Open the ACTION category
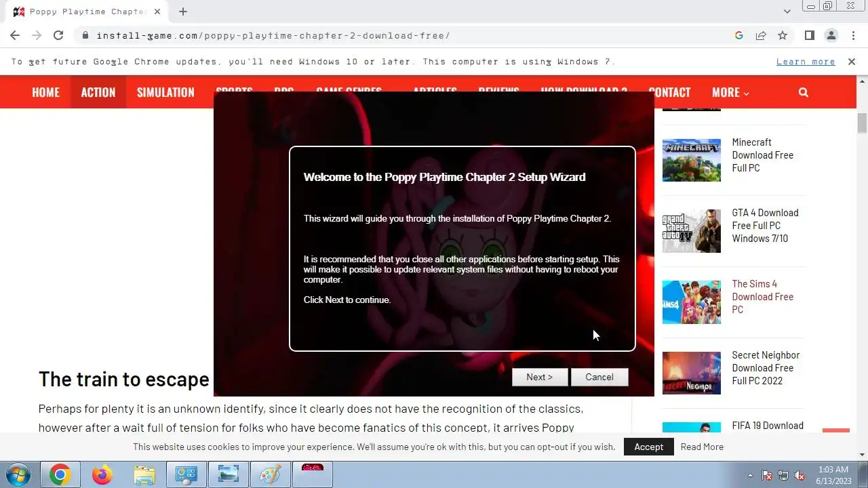The width and height of the screenshot is (868, 488). 98,92
